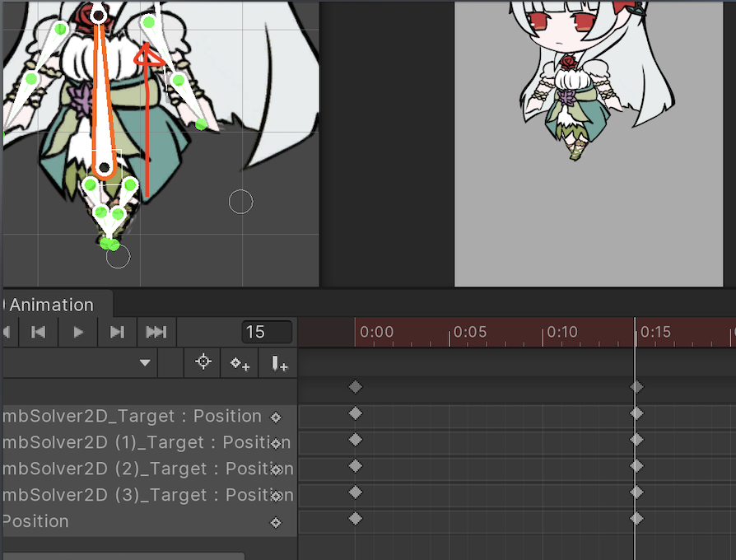The height and width of the screenshot is (560, 736).
Task: Click key diamond beside bottom Position row
Action: point(276,522)
